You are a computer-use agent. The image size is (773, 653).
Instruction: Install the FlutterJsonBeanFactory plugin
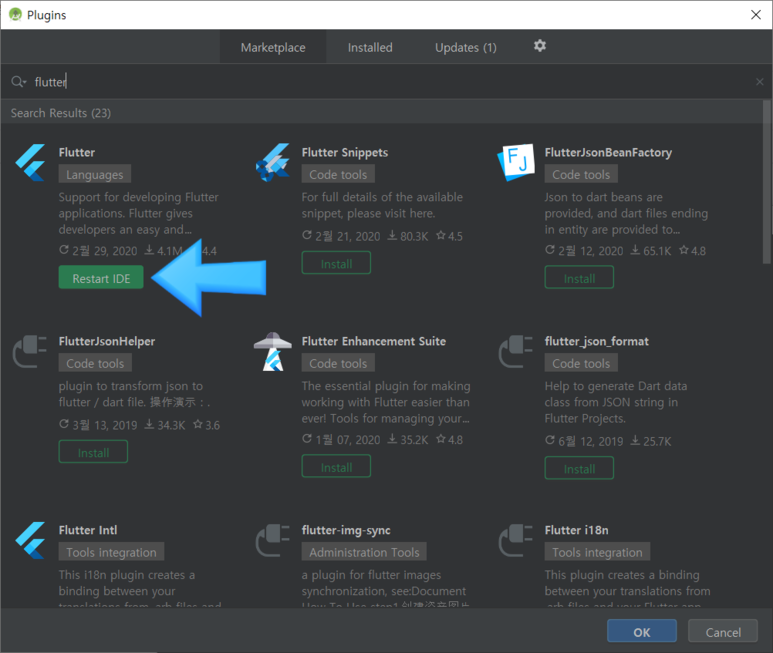pyautogui.click(x=579, y=277)
